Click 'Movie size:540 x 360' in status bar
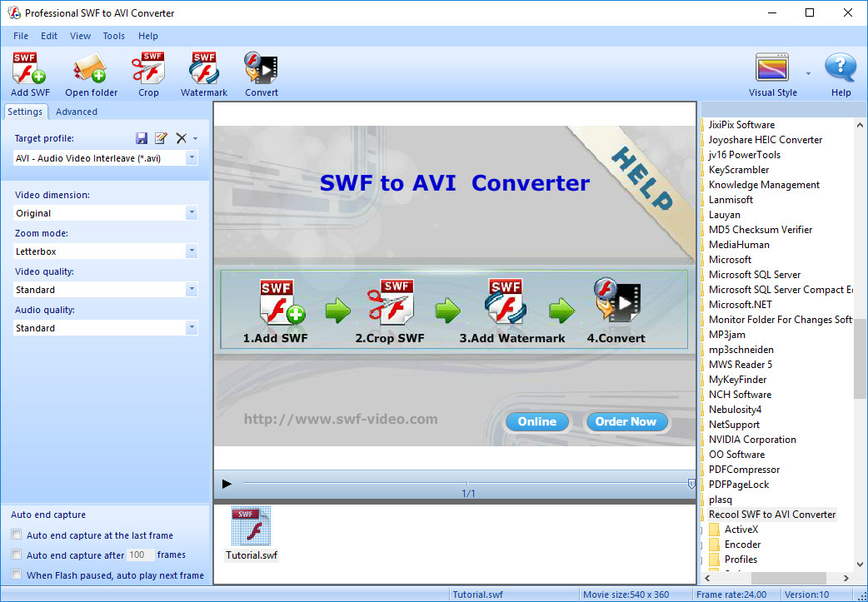 tap(626, 595)
